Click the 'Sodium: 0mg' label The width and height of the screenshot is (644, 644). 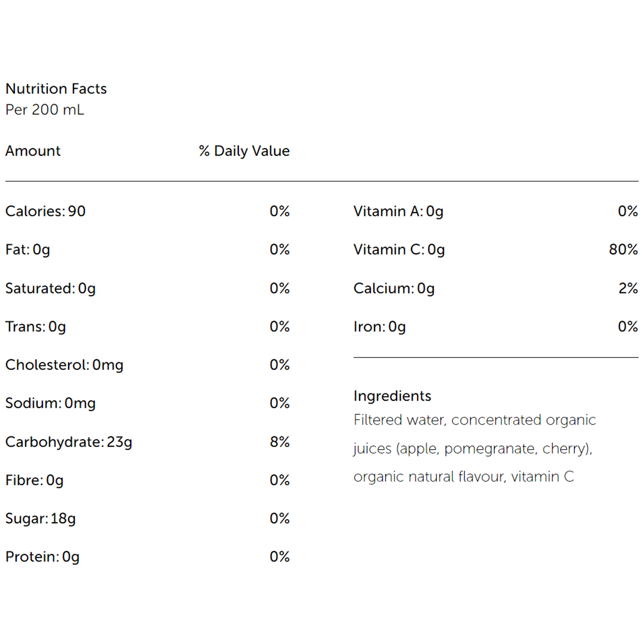pos(50,403)
